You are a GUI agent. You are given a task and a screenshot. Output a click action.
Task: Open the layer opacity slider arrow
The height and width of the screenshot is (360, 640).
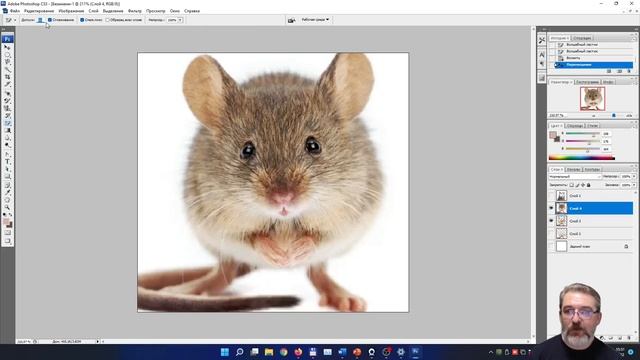click(634, 177)
